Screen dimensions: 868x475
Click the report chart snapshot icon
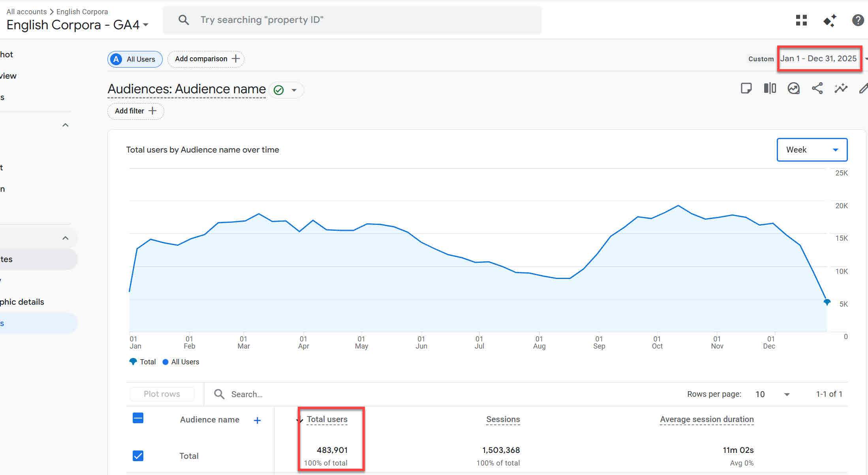pos(793,88)
